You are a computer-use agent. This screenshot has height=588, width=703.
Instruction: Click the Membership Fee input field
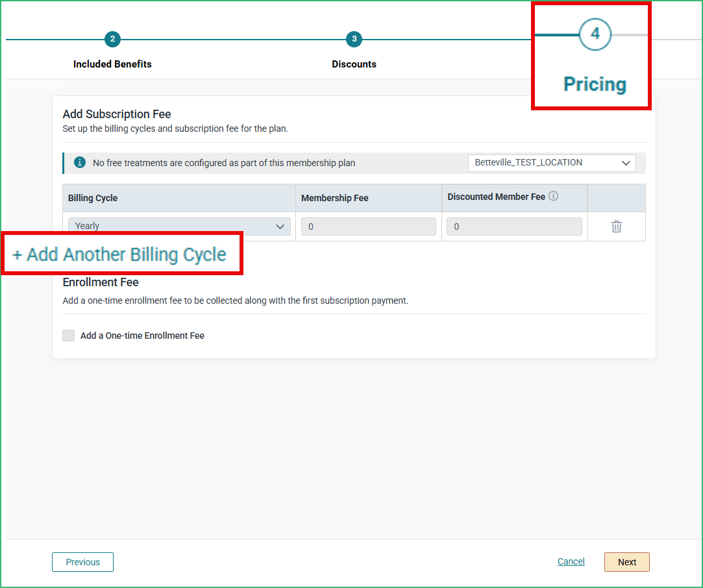pos(368,226)
